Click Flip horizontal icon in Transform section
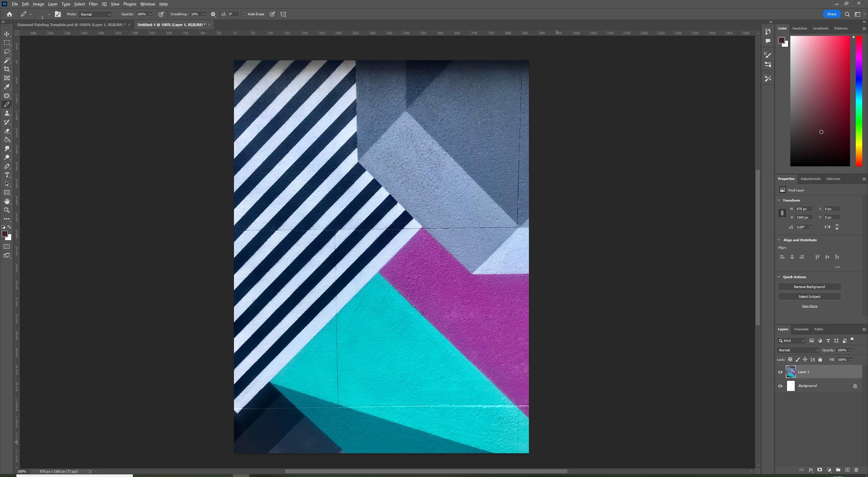 827,227
